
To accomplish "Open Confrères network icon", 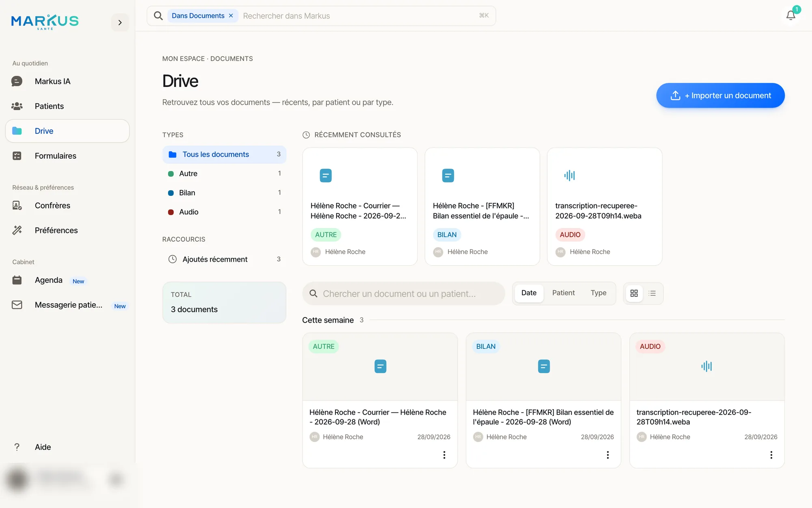I will tap(17, 205).
